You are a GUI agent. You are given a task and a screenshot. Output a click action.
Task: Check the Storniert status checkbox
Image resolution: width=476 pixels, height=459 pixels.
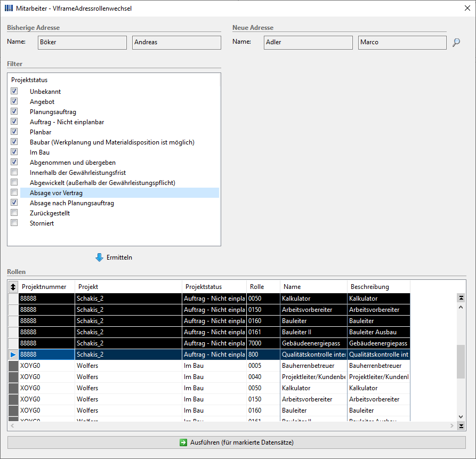point(14,222)
